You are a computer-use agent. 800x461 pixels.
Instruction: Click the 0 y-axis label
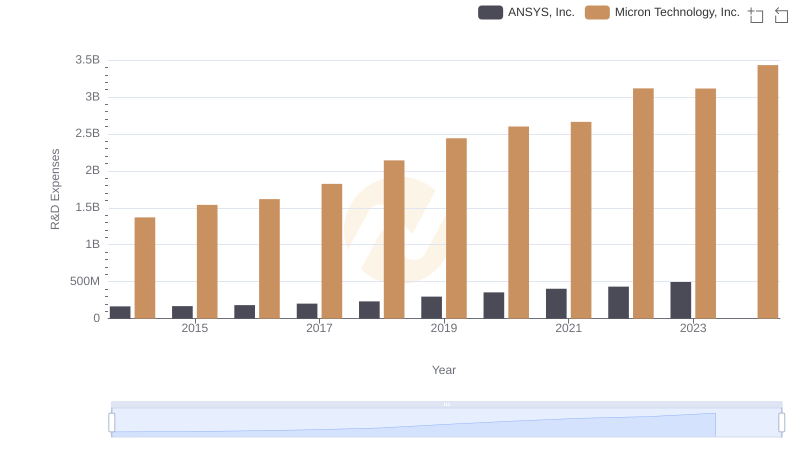[96, 318]
